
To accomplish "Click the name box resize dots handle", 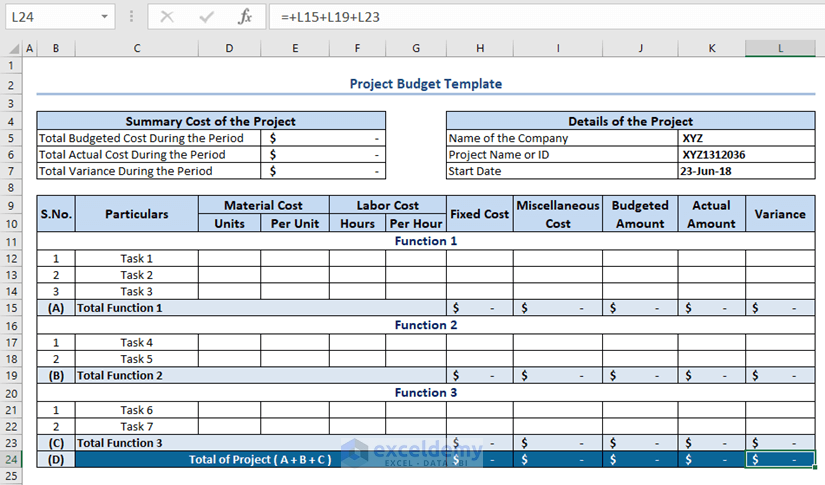I will coord(131,17).
